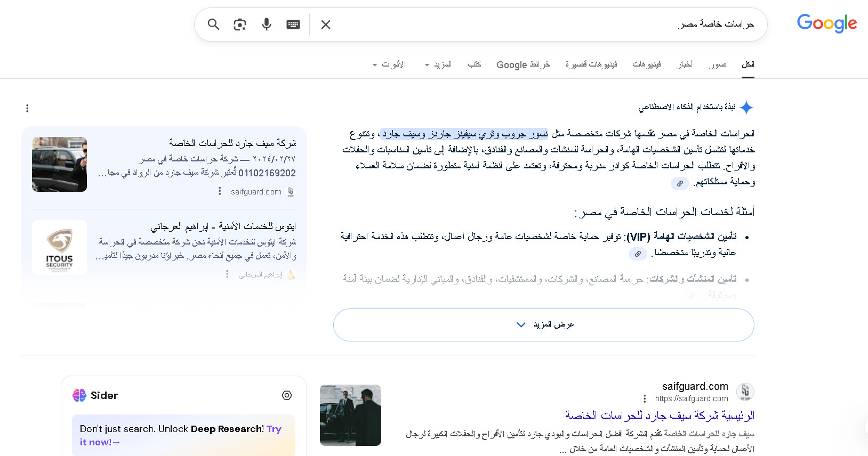The image size is (868, 456).
Task: Click the Google logo
Action: [x=826, y=23]
